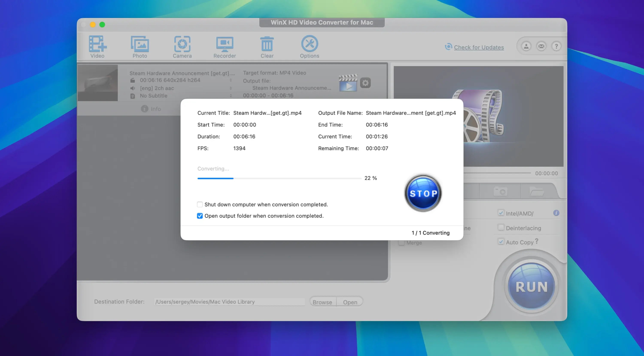Open the destination folder
The width and height of the screenshot is (644, 356).
click(x=350, y=302)
